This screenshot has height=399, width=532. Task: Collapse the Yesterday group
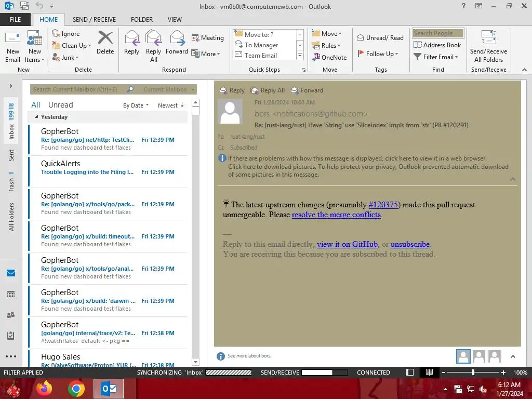click(x=37, y=117)
